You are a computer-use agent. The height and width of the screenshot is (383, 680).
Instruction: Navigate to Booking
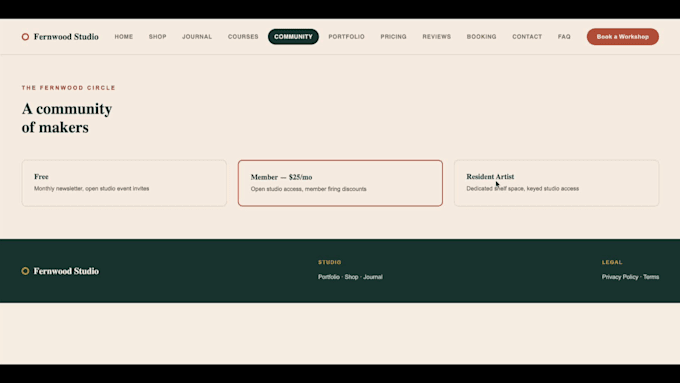pos(481,37)
